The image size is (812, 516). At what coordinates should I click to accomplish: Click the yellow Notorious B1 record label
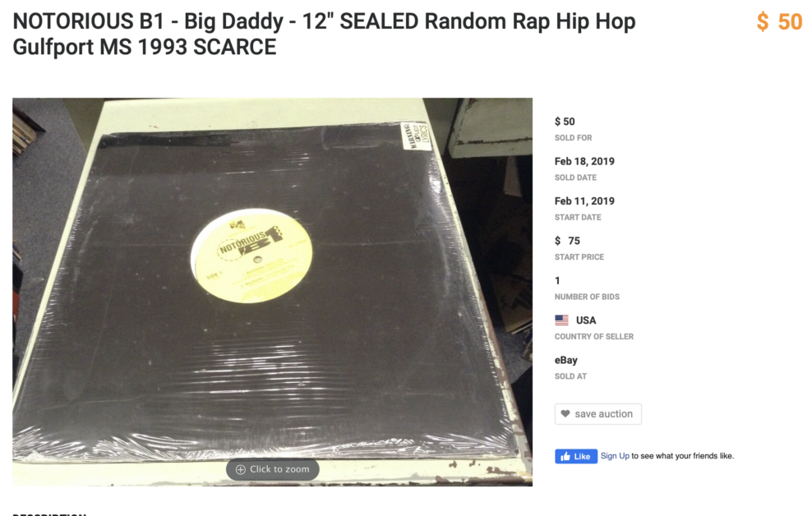(x=251, y=256)
